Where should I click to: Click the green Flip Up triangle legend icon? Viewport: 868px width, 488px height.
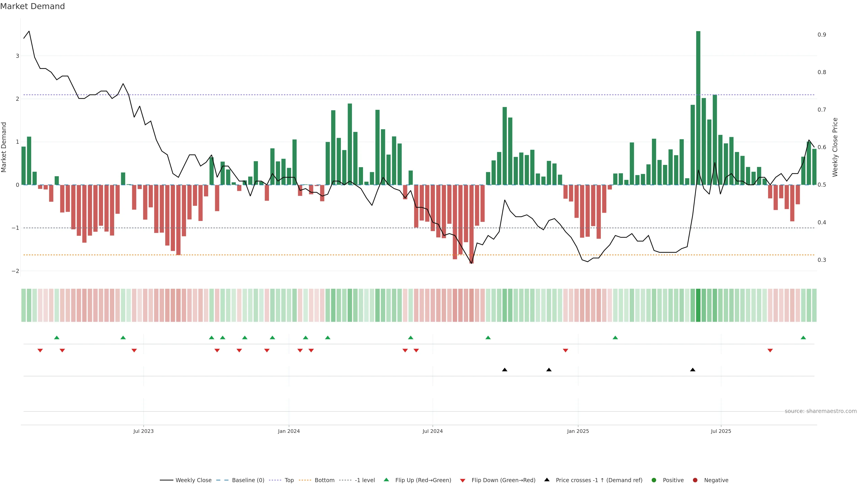pyautogui.click(x=386, y=480)
